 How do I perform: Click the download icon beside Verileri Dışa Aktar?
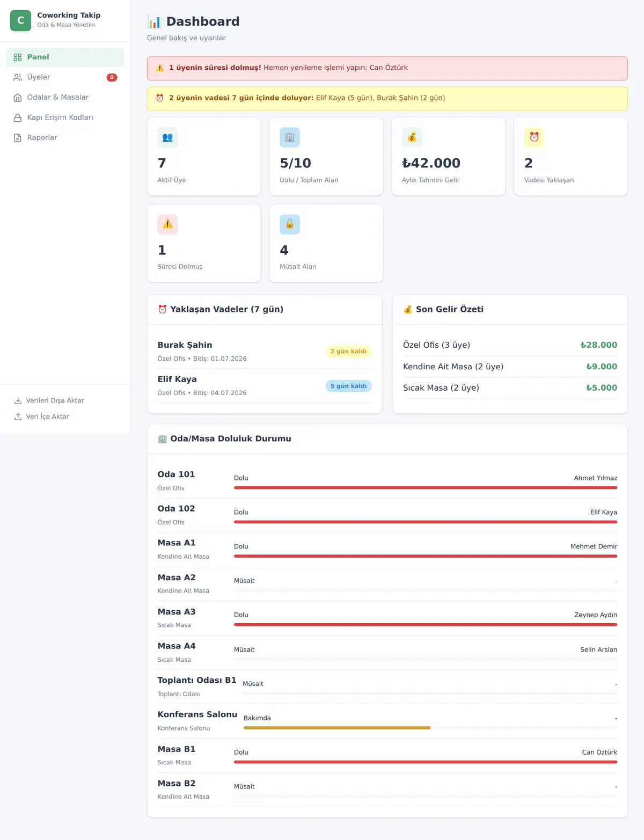tap(18, 400)
